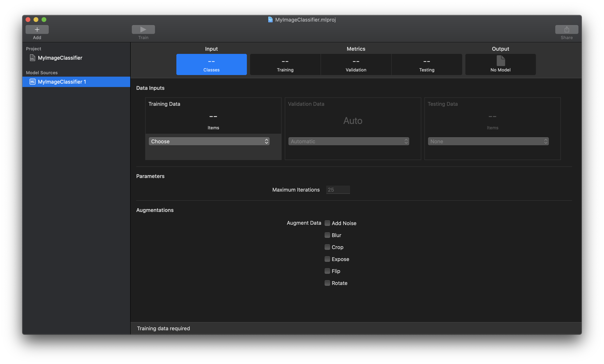
Task: Start training using the Train play icon
Action: click(143, 29)
